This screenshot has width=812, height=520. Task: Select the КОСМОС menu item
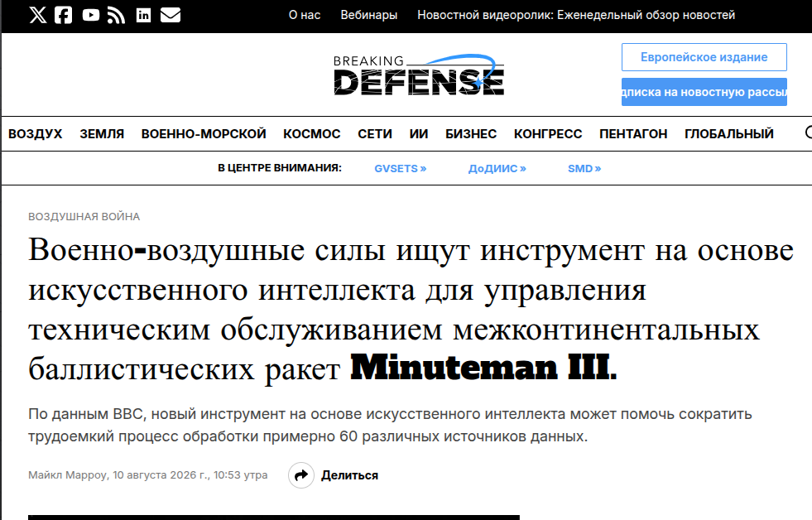(x=312, y=133)
